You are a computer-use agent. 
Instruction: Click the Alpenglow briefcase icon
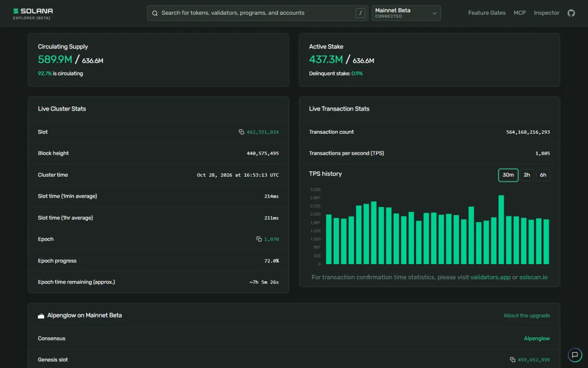tap(41, 316)
